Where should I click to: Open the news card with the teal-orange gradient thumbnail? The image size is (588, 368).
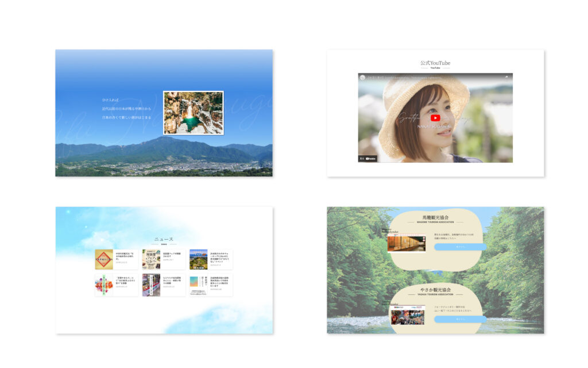coord(199,285)
